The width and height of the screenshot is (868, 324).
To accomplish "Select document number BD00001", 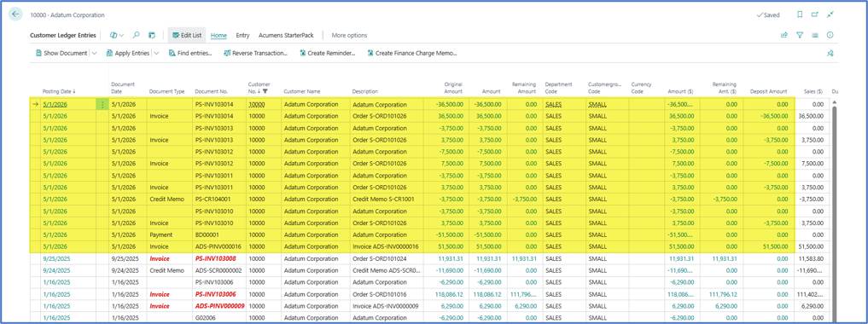I will pyautogui.click(x=207, y=234).
